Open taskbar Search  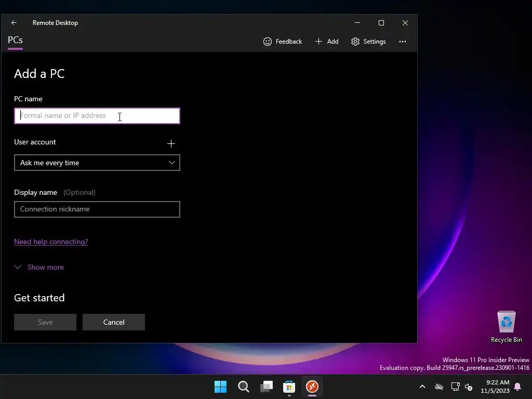click(x=244, y=387)
